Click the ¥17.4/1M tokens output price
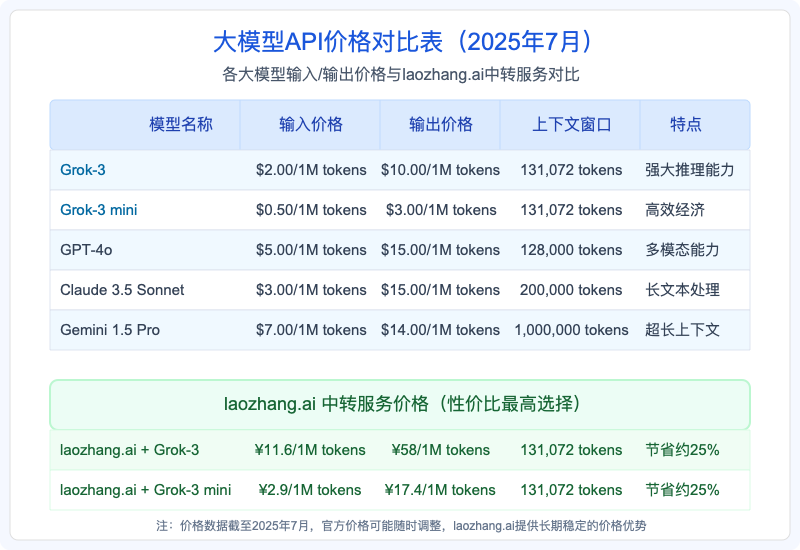Image resolution: width=800 pixels, height=550 pixels. pos(440,490)
